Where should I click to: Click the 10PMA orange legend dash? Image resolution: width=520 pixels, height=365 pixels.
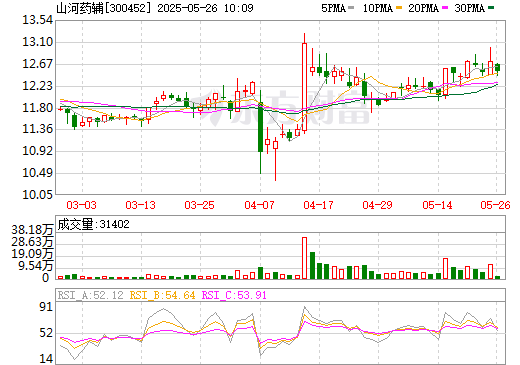(x=399, y=8)
